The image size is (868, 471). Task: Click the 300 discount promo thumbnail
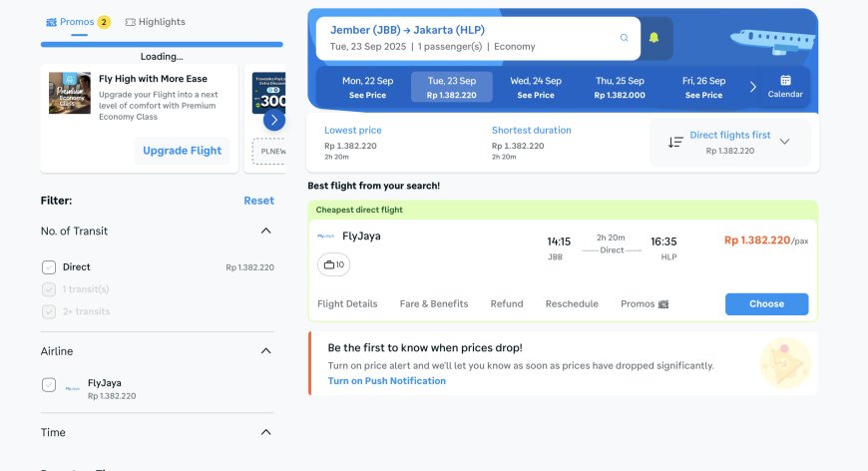click(x=269, y=93)
